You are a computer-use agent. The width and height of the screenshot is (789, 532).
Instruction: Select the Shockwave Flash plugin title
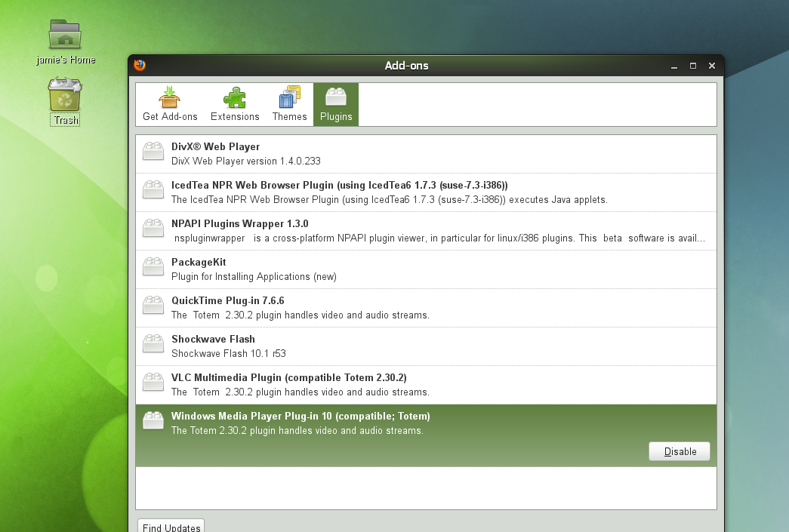coord(213,340)
